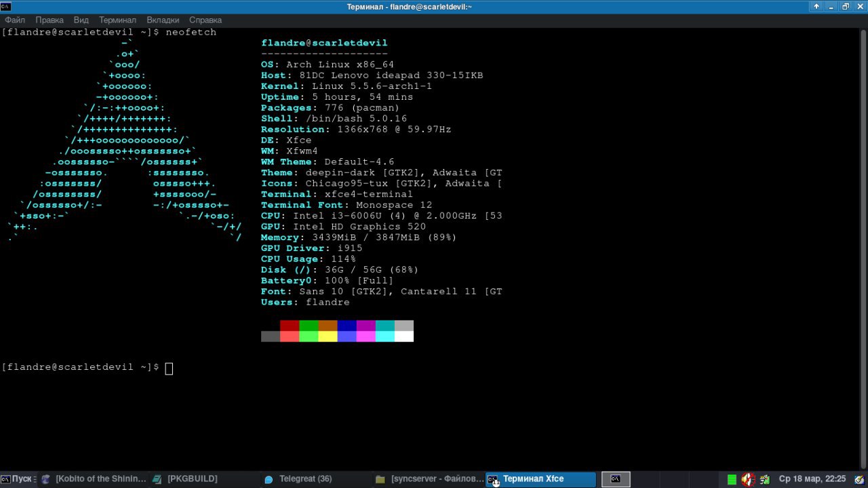Click the 'Disk (/): 36G / 56G (68%)' line

pyautogui.click(x=340, y=271)
